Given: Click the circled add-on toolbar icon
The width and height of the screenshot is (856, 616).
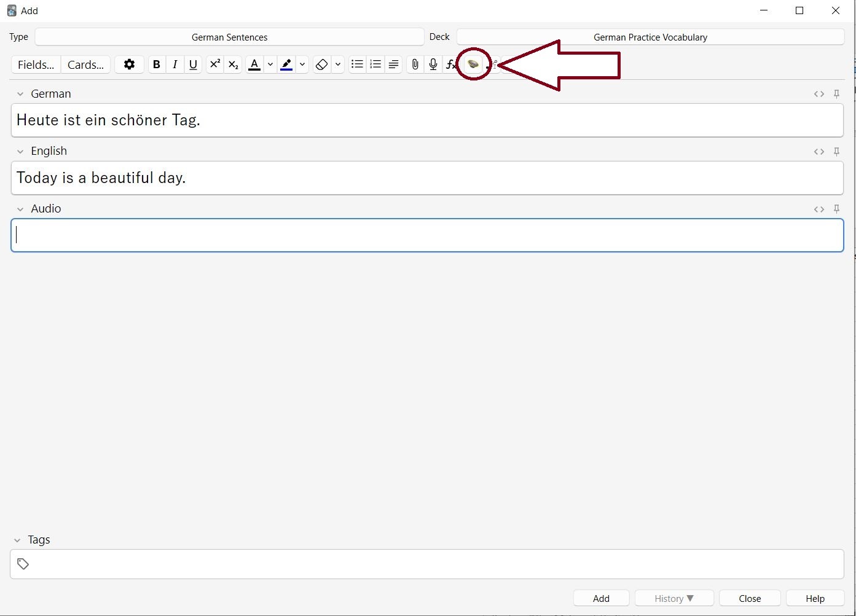Looking at the screenshot, I should click(x=473, y=64).
